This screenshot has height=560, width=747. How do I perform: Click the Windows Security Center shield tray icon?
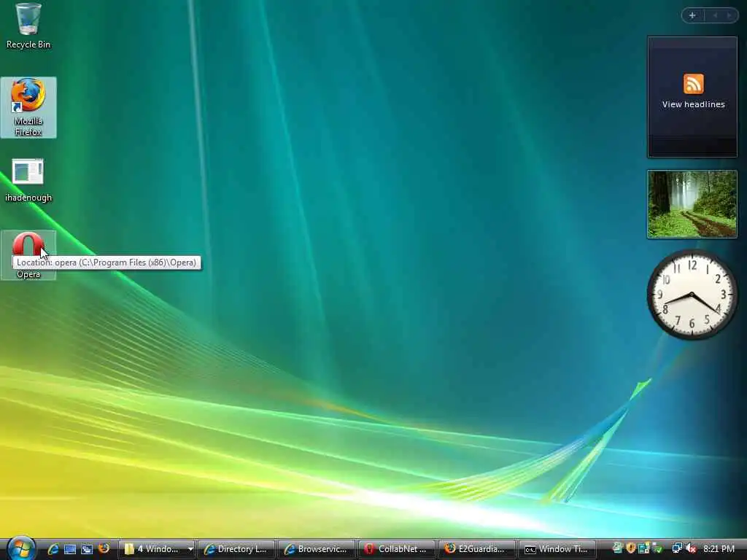click(631, 548)
